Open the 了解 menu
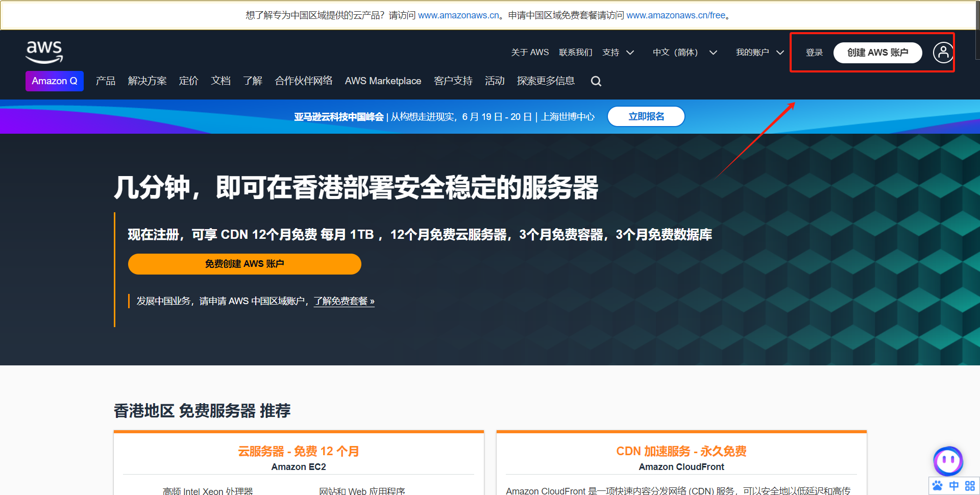This screenshot has height=495, width=980. coord(253,81)
